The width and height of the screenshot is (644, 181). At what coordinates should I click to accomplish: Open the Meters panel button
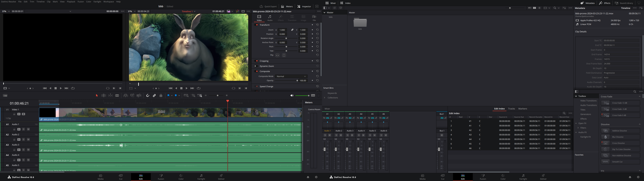(287, 6)
